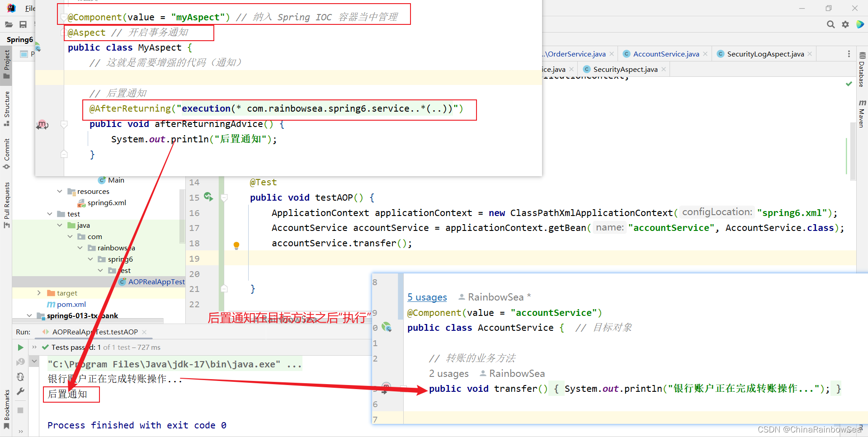This screenshot has height=437, width=868.
Task: Open the Structure tool window sidebar button
Action: [x=6, y=108]
